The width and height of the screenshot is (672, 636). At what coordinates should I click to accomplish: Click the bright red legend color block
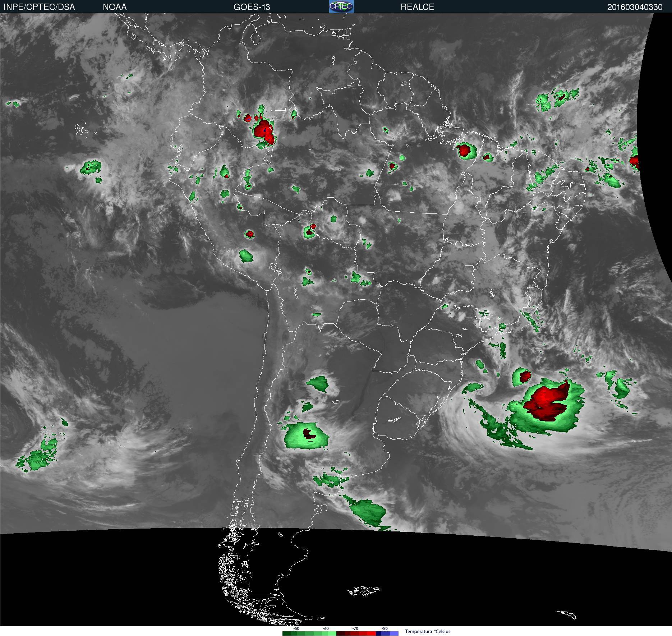click(x=372, y=633)
